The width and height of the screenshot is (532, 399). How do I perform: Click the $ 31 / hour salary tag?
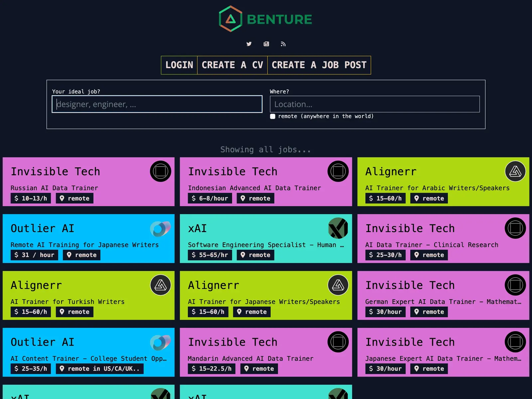34,255
